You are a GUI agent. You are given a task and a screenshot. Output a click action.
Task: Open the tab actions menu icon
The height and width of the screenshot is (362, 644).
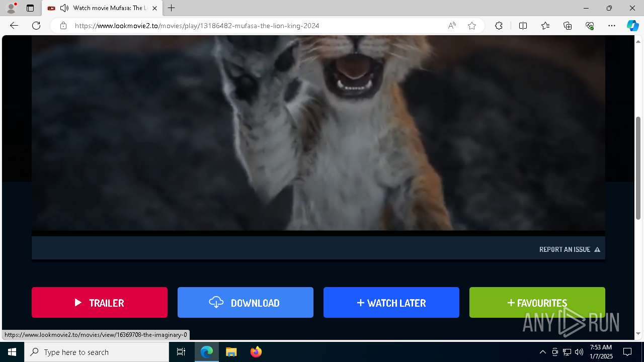(30, 8)
